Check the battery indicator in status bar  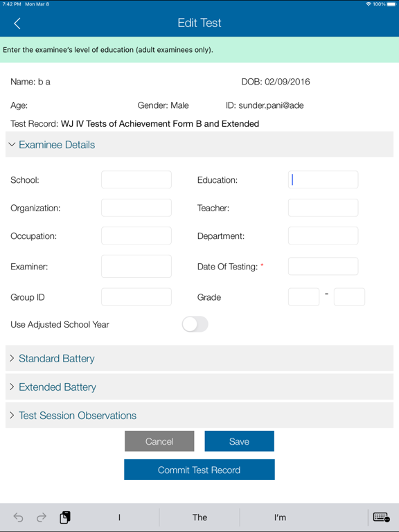tap(391, 4)
